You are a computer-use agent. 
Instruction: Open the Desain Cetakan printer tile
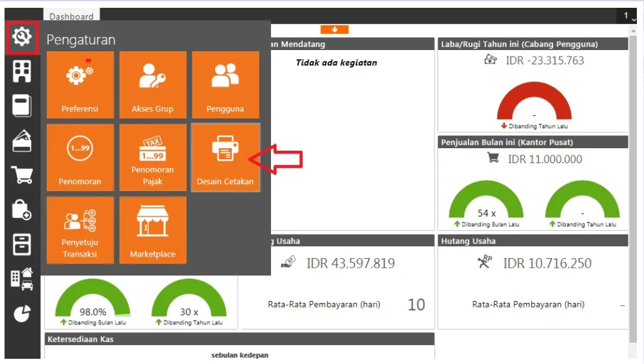(225, 157)
